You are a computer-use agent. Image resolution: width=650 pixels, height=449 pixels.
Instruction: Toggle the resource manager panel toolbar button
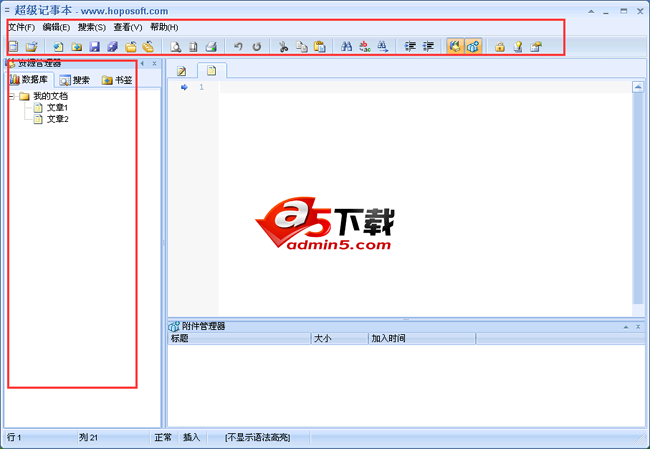pos(455,46)
